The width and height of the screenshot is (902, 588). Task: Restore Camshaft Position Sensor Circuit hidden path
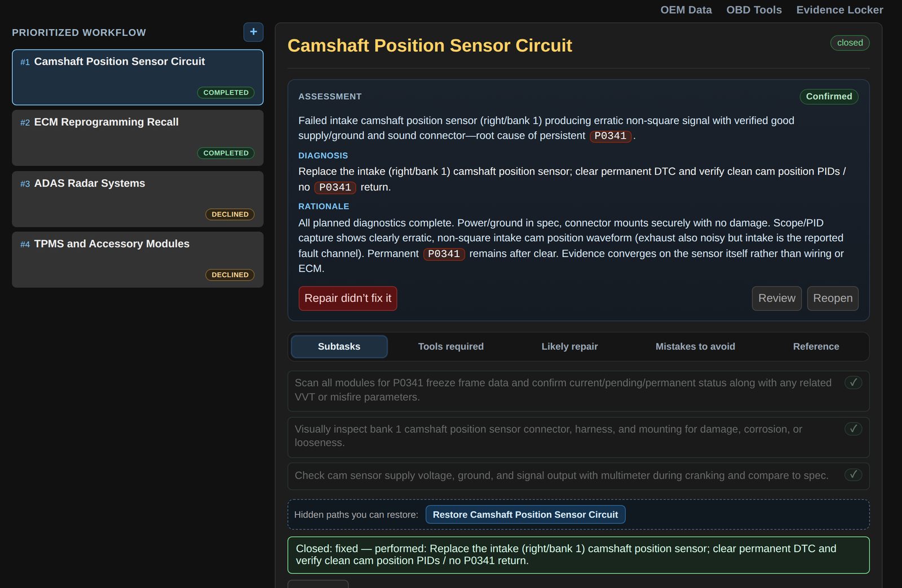coord(525,515)
